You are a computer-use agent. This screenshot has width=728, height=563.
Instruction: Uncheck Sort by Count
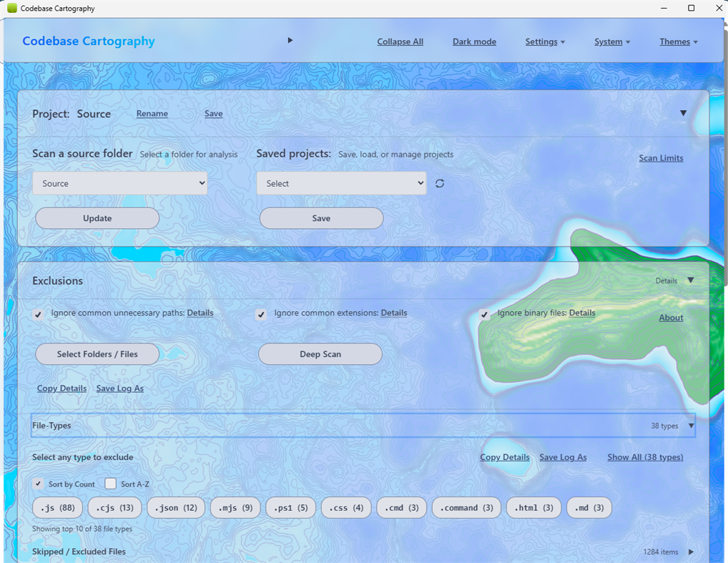click(x=39, y=484)
